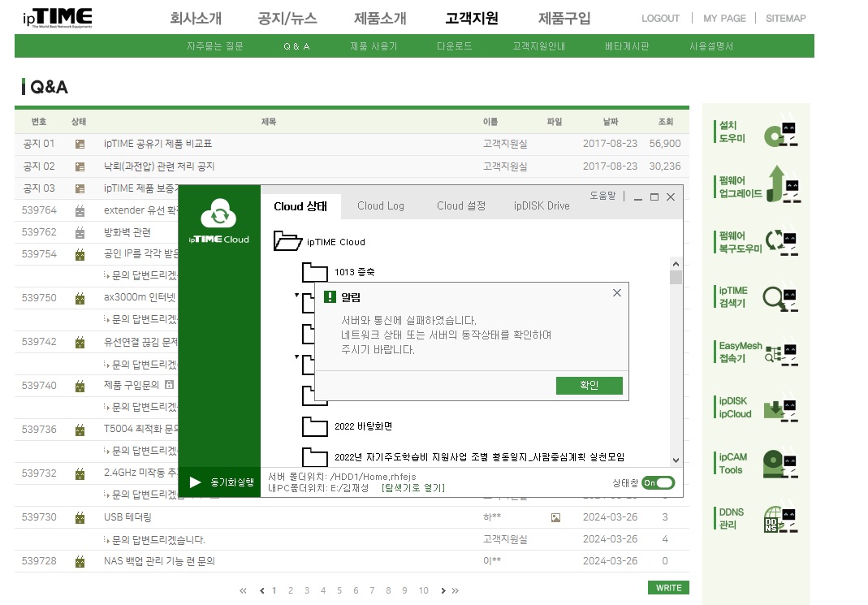868x605 pixels.
Task: Open the Q & A submenu item
Action: click(296, 46)
